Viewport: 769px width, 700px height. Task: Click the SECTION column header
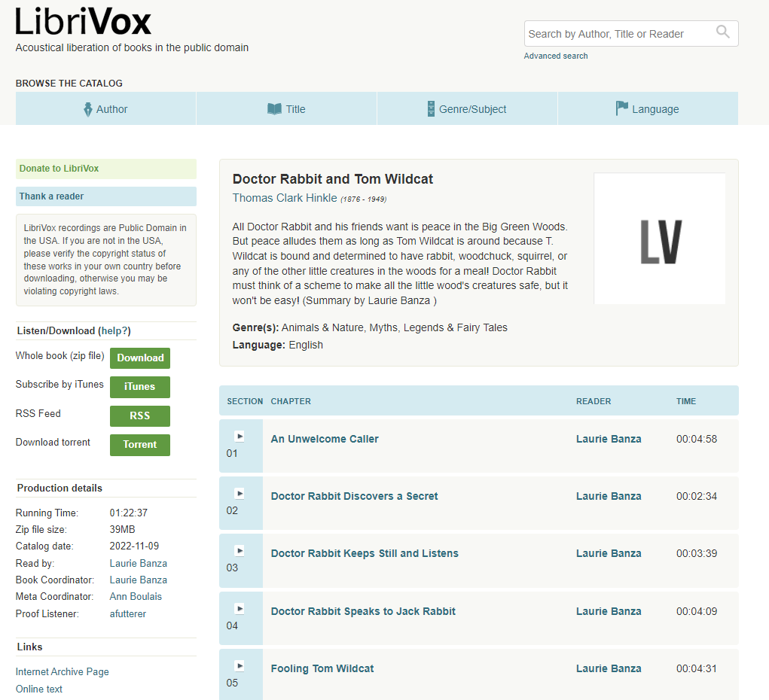245,401
